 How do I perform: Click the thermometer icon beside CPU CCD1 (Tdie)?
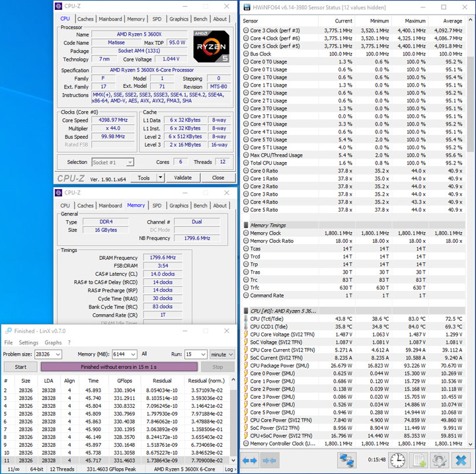point(246,327)
